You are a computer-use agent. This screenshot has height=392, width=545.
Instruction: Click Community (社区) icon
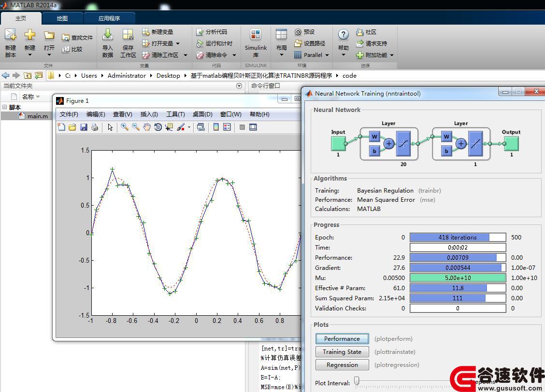coord(360,32)
